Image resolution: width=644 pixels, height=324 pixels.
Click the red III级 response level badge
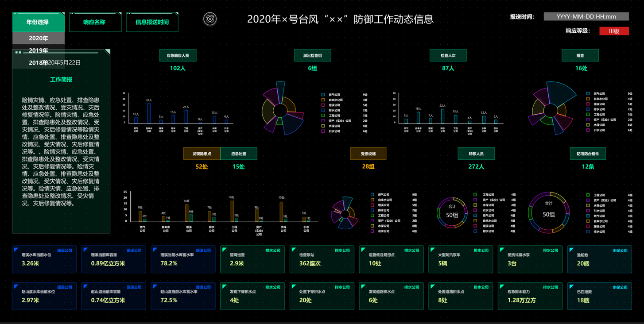[x=614, y=31]
